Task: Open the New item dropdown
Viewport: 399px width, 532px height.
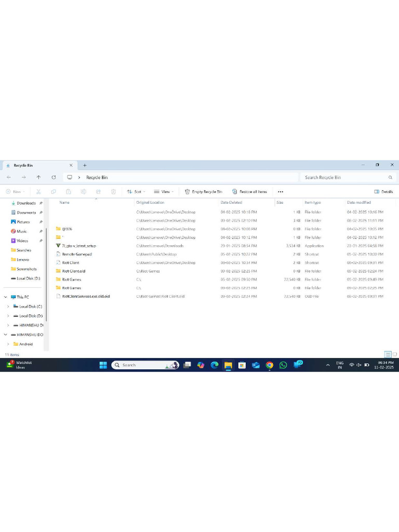Action: coord(15,192)
